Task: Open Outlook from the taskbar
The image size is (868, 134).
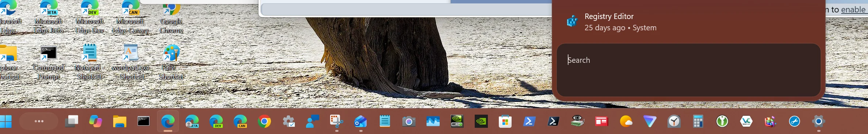Action: point(360,121)
